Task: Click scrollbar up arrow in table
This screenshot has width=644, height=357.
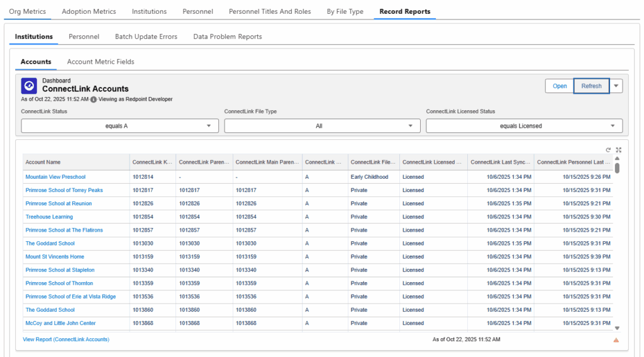Action: click(617, 158)
